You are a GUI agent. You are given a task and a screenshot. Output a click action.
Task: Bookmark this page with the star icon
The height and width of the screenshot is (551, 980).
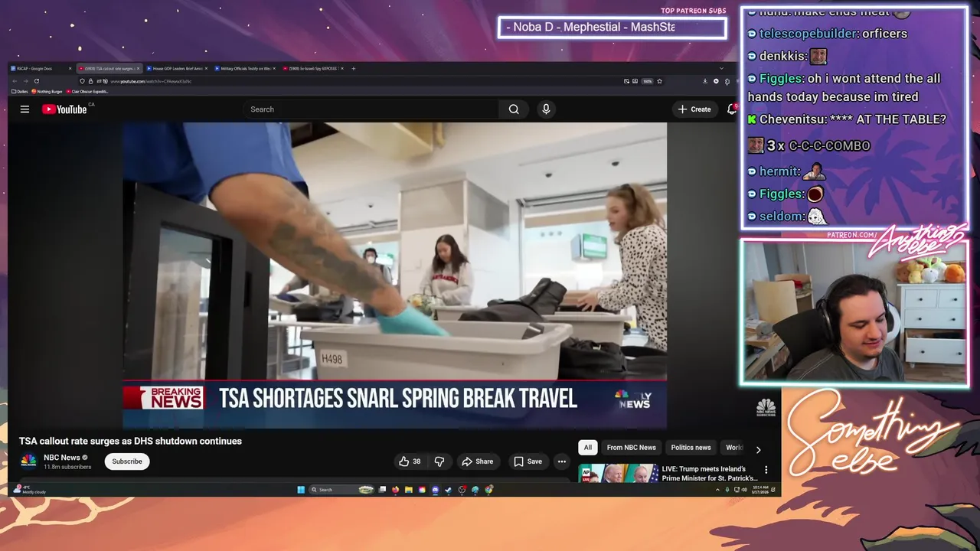pos(659,81)
